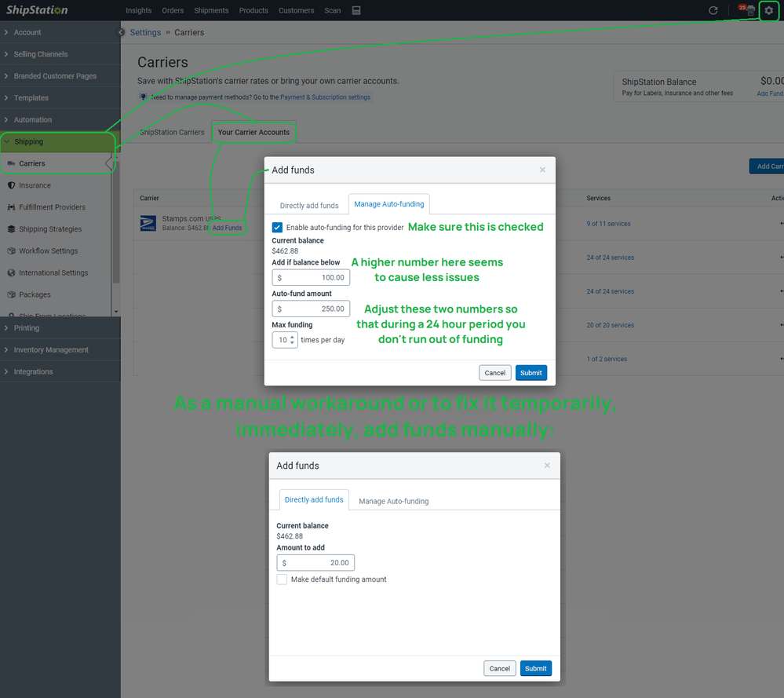
Task: Adjust the Max funding times stepper
Action: pos(292,340)
